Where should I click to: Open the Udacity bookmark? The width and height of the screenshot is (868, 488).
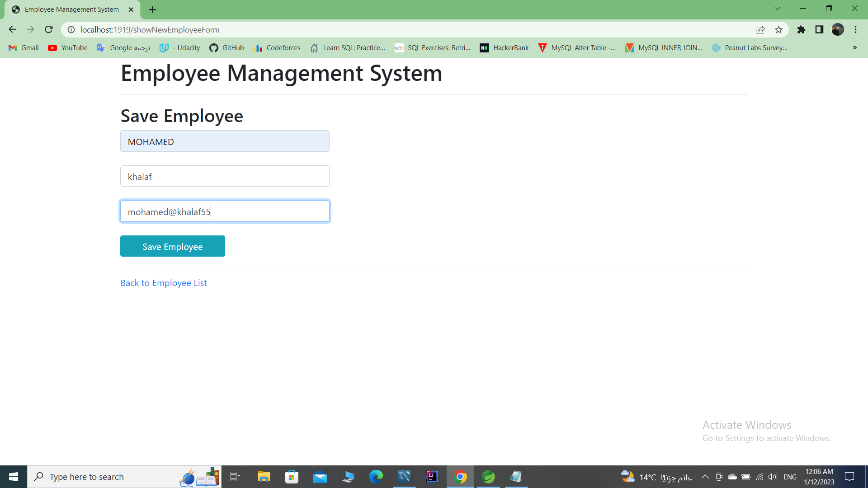[179, 47]
